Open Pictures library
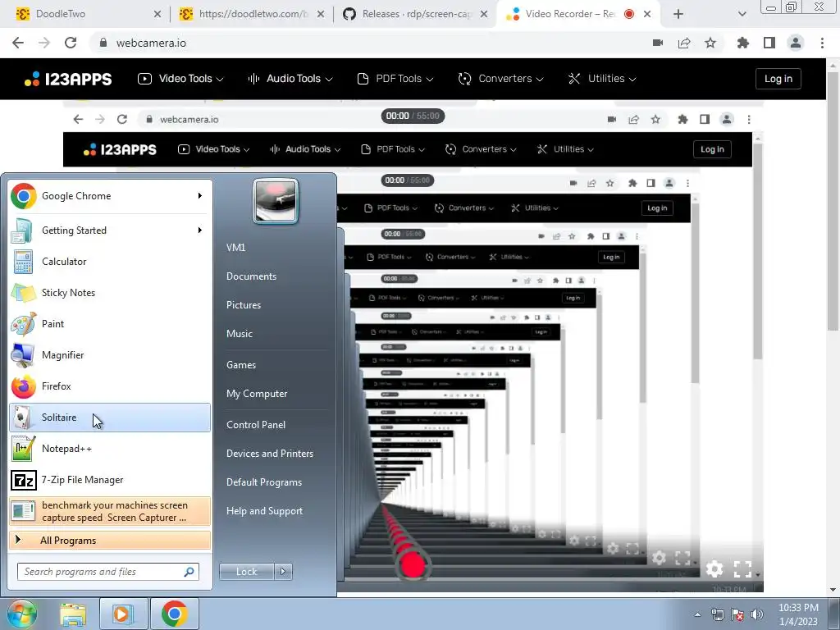 click(x=244, y=305)
